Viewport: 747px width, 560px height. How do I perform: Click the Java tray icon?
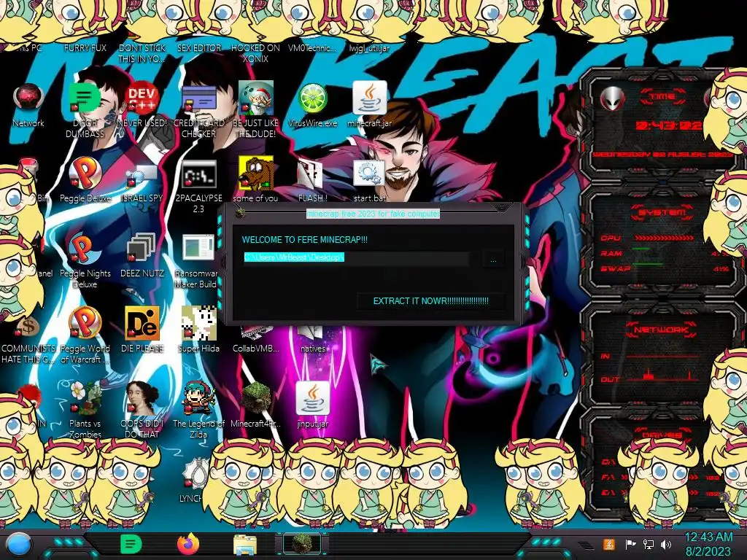pyautogui.click(x=609, y=544)
